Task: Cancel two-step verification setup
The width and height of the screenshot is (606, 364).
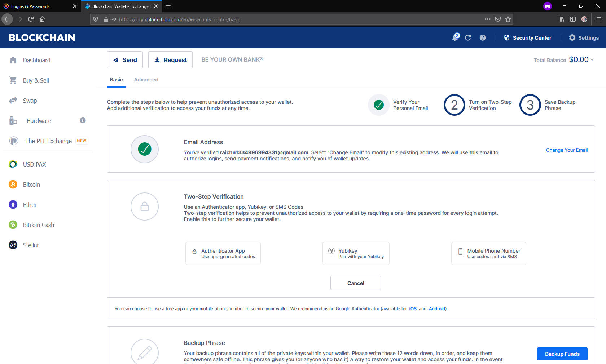Action: point(356,283)
